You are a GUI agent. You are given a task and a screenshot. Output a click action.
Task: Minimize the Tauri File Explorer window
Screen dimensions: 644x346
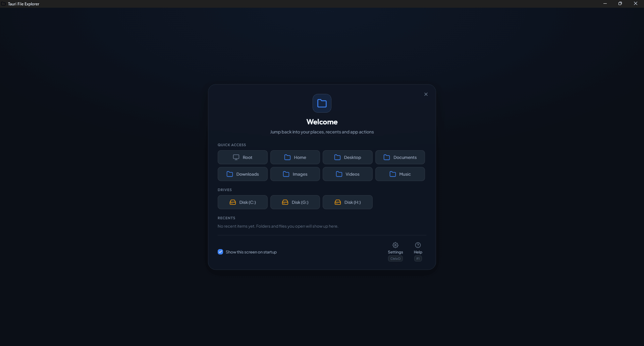pyautogui.click(x=605, y=4)
